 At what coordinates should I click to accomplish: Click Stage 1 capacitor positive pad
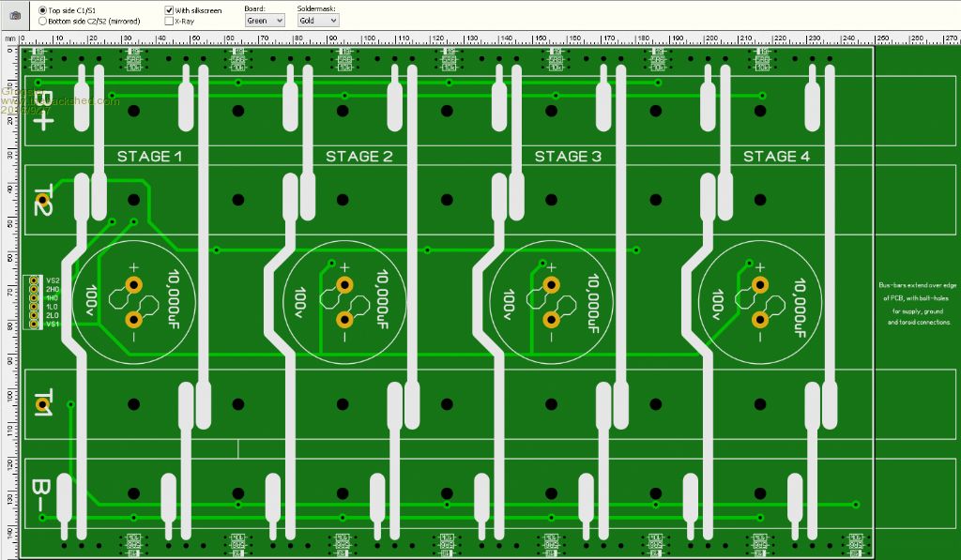tap(133, 286)
